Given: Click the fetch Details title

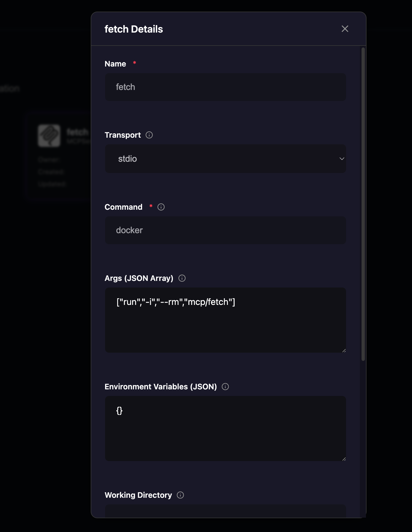Looking at the screenshot, I should (x=133, y=29).
